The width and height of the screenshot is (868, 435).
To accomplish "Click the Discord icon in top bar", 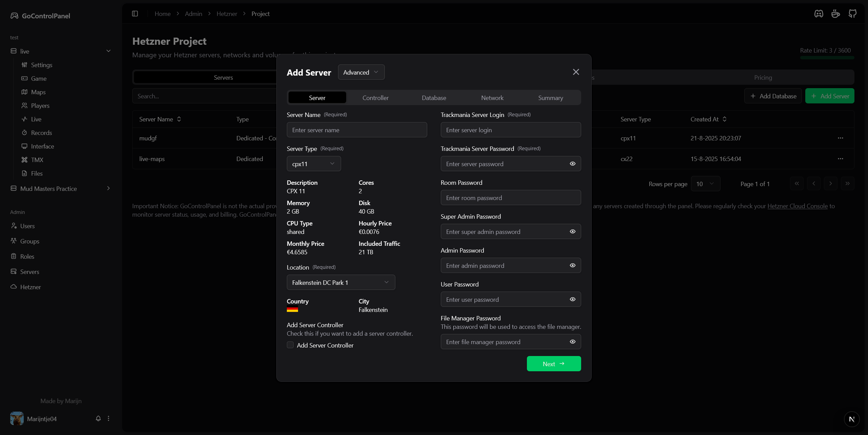I will [818, 14].
